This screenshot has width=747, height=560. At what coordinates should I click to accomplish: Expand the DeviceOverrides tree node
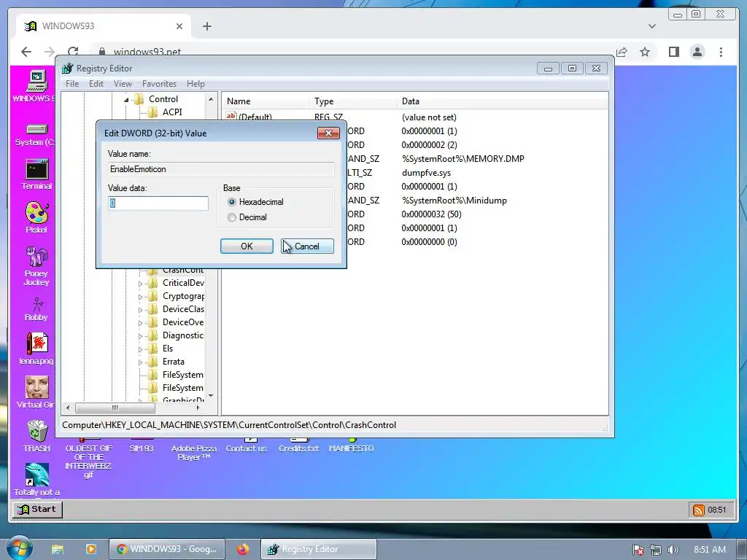(140, 323)
